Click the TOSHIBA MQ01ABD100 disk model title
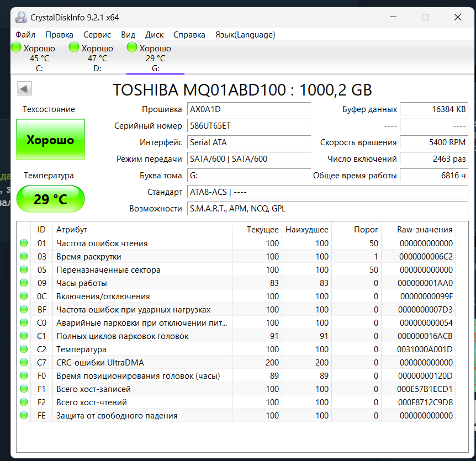Screen dimensions: 476x461 [242, 89]
